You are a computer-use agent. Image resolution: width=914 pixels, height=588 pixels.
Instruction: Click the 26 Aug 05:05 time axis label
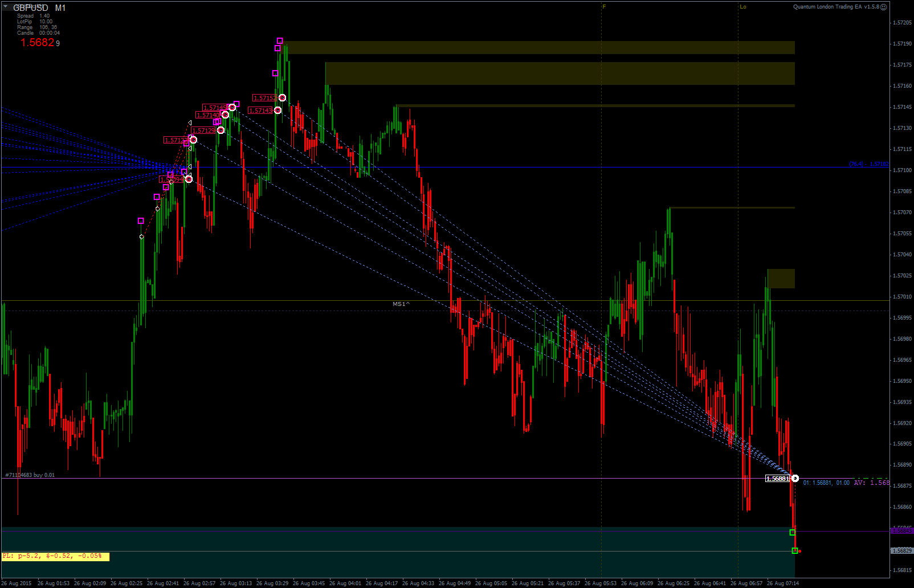(x=491, y=583)
